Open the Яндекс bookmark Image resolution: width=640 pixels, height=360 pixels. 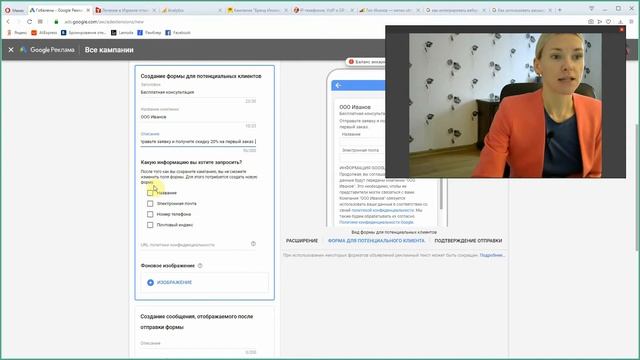point(17,32)
